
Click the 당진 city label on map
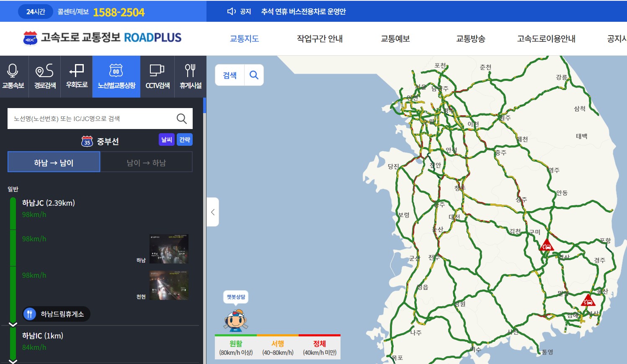393,166
